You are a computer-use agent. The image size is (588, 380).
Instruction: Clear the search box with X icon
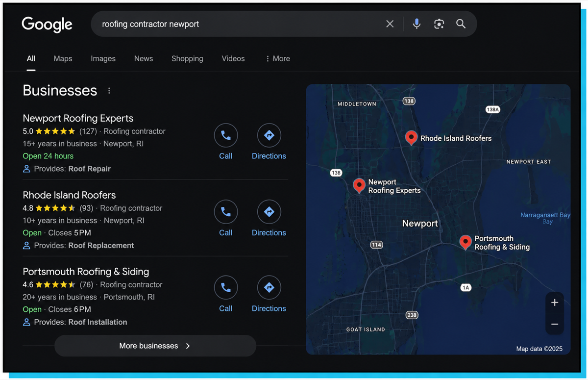pos(390,24)
